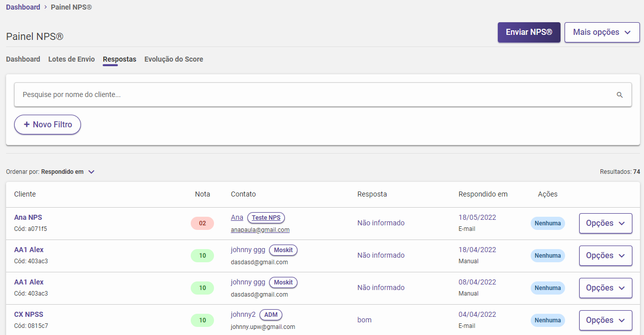
Task: Click the red 02 score badge
Action: click(202, 223)
